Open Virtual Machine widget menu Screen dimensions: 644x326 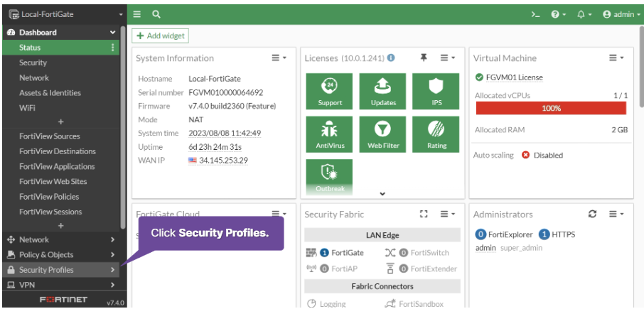point(616,58)
